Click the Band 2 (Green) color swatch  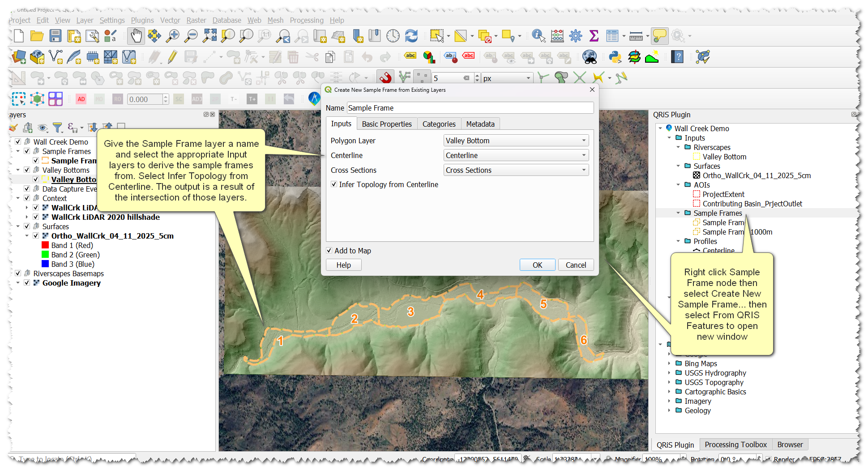pos(45,255)
